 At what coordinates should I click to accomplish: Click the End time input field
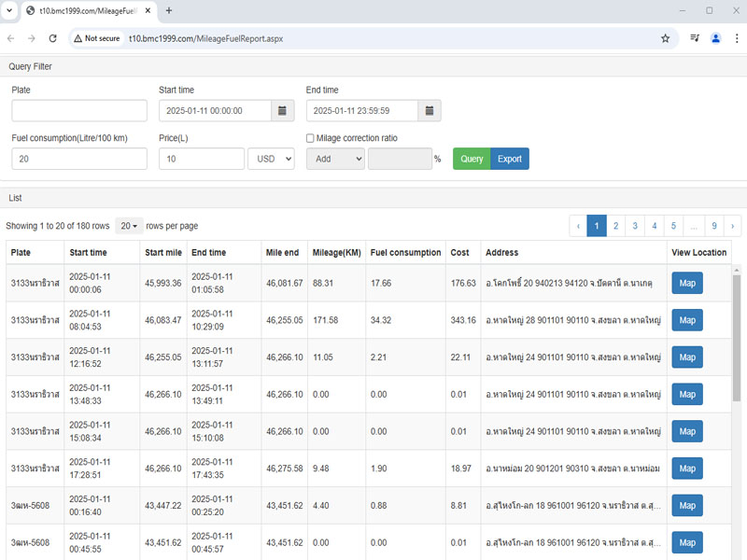pyautogui.click(x=362, y=111)
